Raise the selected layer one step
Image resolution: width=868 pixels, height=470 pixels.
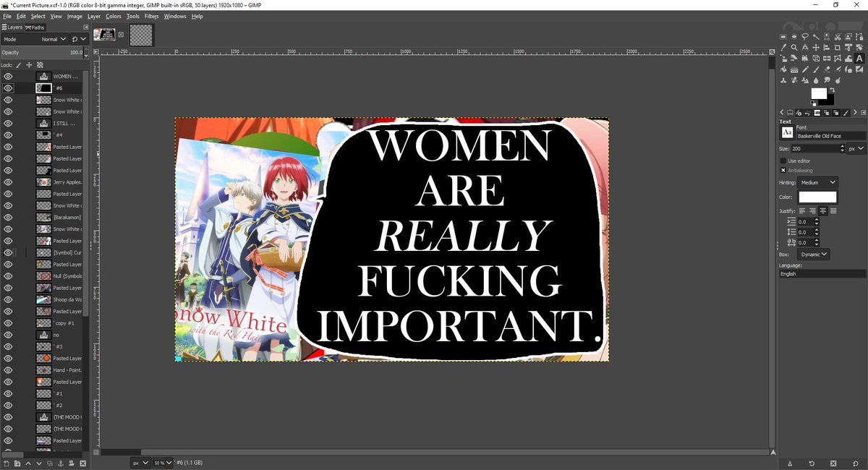tap(28, 463)
